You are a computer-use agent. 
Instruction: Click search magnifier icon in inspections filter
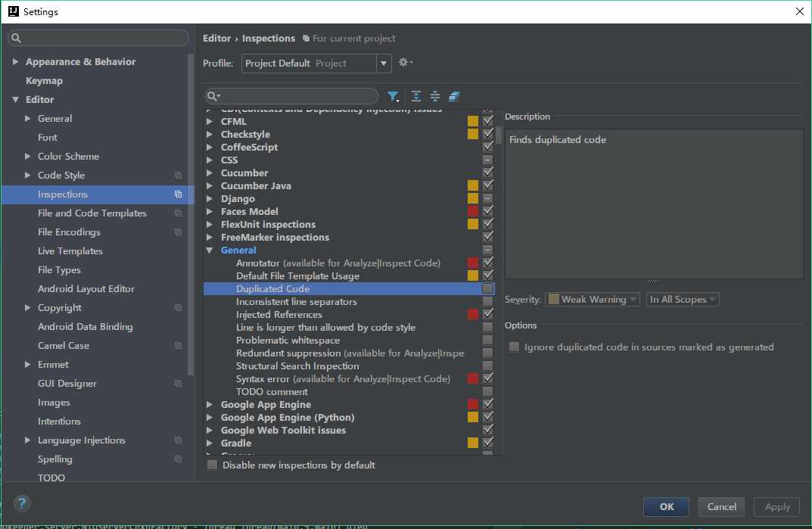pos(213,96)
